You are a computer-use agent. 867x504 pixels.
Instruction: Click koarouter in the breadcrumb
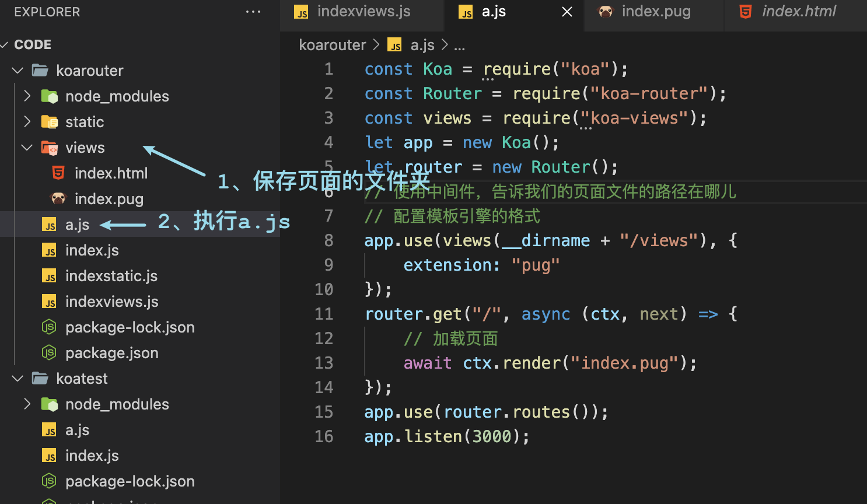tap(333, 45)
